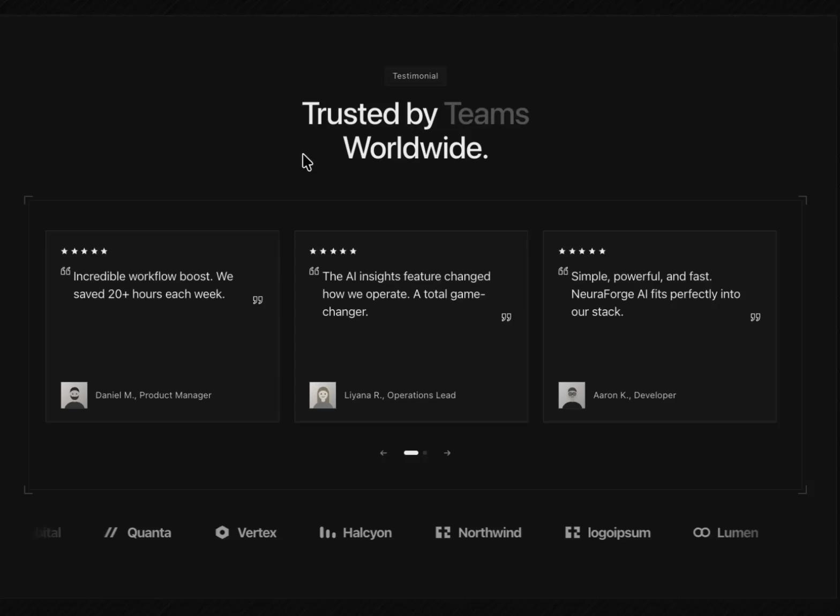
Task: Click opening quote mark on AI insights card
Action: [314, 271]
